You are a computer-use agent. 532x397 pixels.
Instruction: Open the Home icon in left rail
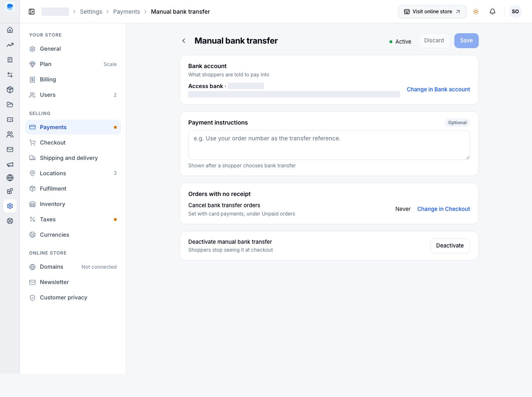[10, 30]
